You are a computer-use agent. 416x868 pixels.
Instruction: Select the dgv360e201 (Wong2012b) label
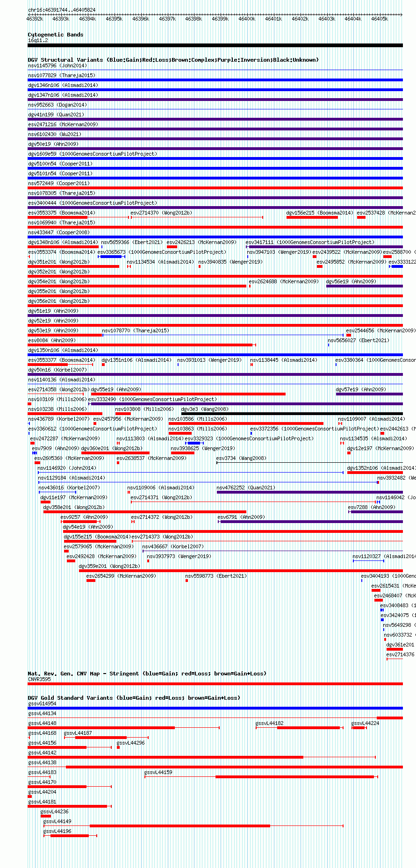pos(112,448)
